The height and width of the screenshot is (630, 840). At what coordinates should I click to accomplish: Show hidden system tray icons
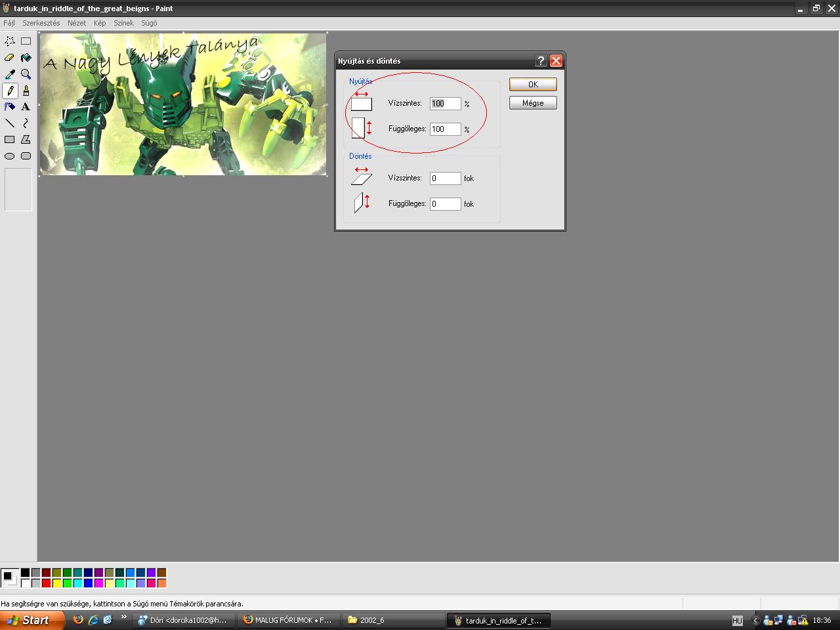coord(755,620)
